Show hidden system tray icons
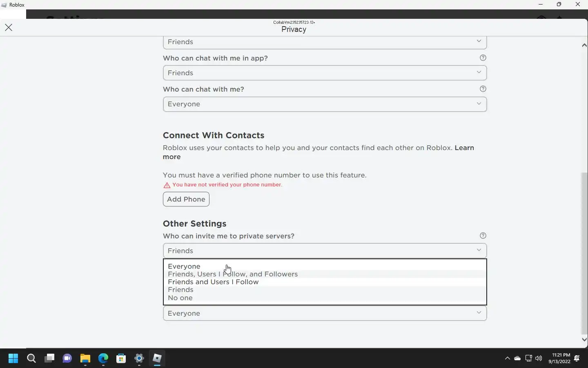The image size is (588, 368). click(508, 359)
